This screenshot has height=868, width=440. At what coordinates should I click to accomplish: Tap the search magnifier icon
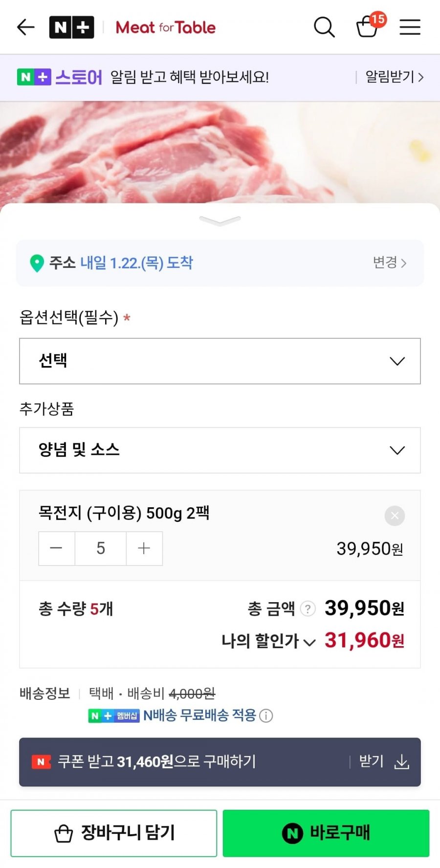[x=324, y=27]
